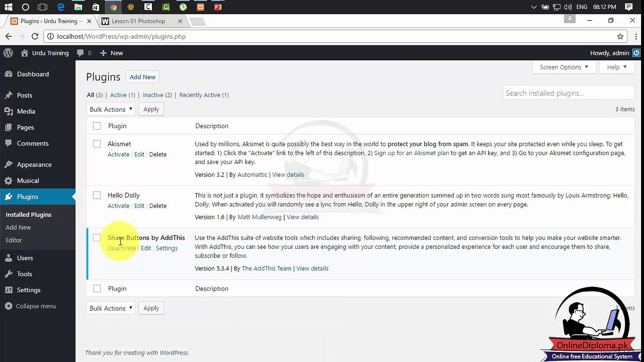Image resolution: width=644 pixels, height=362 pixels.
Task: Click the top Apply button
Action: (151, 109)
